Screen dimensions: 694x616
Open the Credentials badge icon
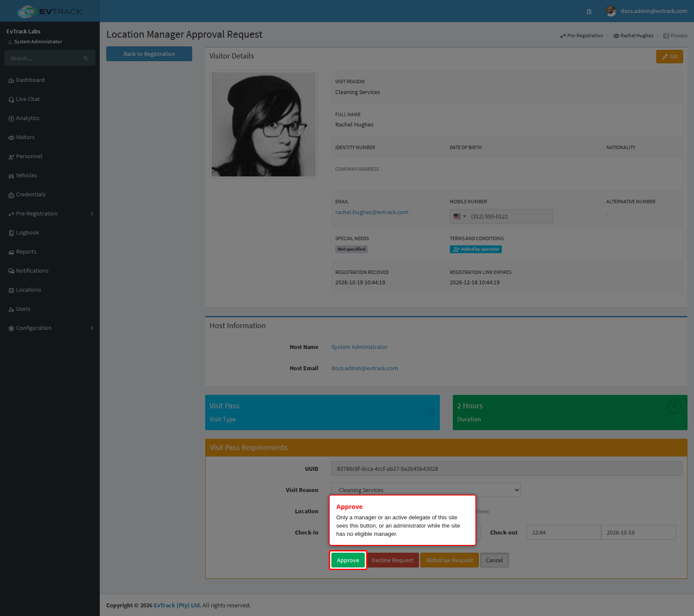point(11,195)
